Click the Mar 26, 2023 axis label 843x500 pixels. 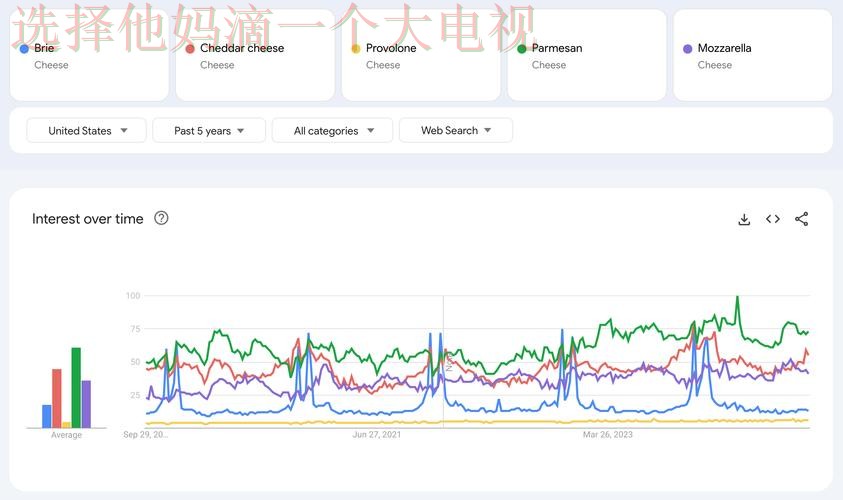pyautogui.click(x=607, y=435)
